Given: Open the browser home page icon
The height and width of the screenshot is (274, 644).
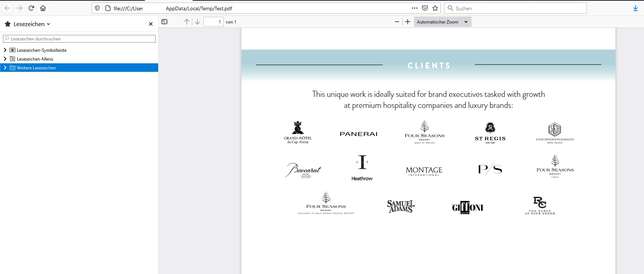Looking at the screenshot, I should (x=43, y=8).
